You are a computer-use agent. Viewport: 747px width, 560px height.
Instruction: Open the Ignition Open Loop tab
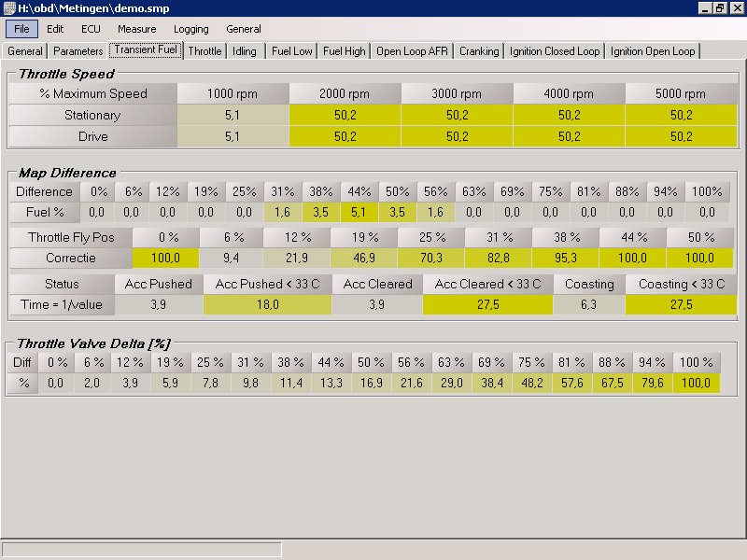(x=653, y=51)
